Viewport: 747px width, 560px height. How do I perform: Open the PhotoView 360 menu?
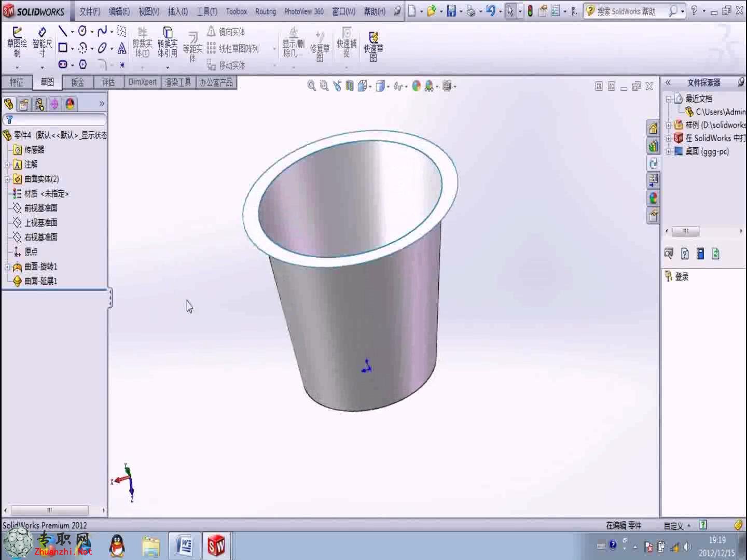point(304,11)
